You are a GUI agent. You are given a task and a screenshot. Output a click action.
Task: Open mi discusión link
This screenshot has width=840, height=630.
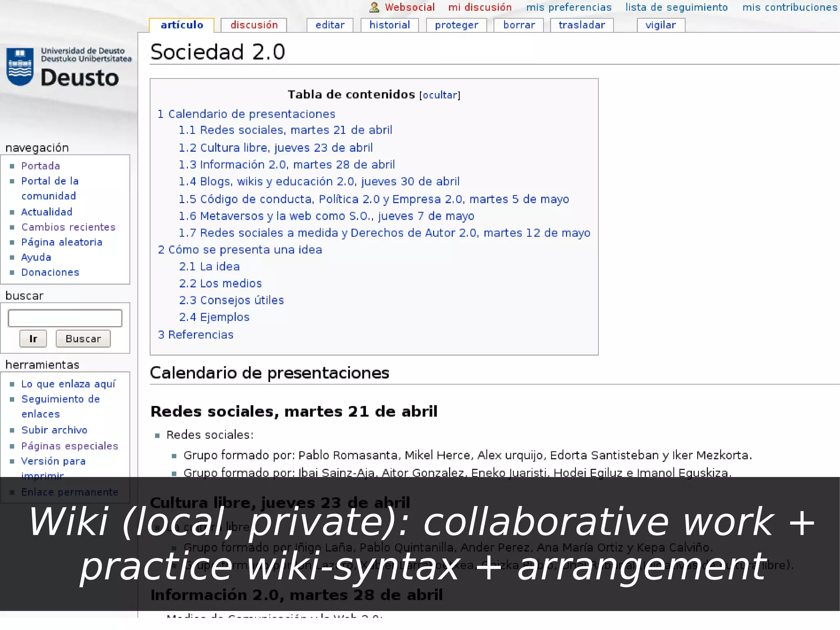coord(480,7)
